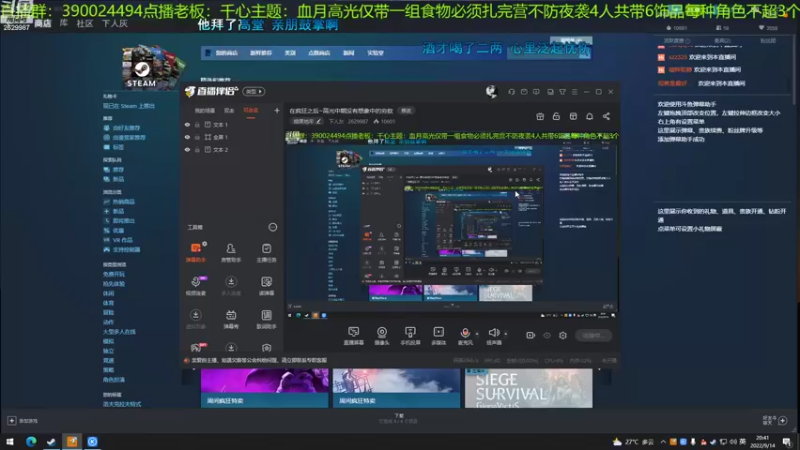Screen dimensions: 800x450
Task: Open 新鲜推荐 menu in Steam store bar
Action: pos(261,53)
